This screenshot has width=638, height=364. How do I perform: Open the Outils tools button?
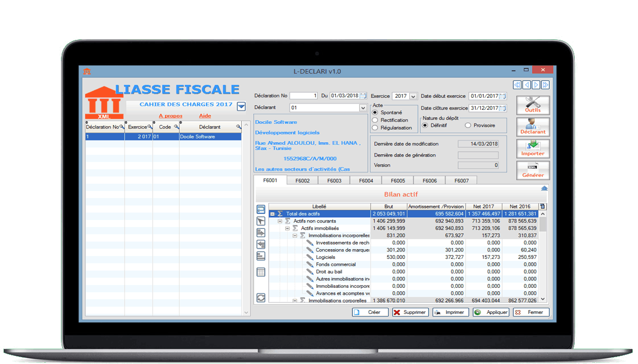pyautogui.click(x=533, y=105)
